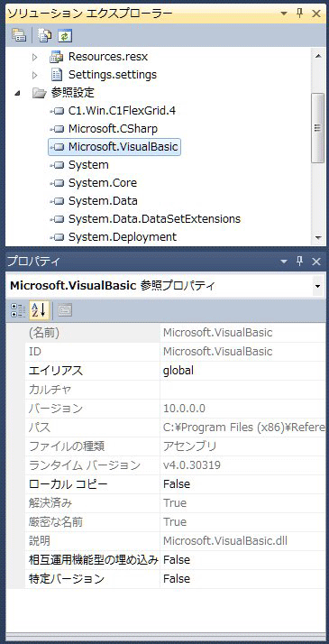Select the System.Data.DataSetExtensions reference
Viewport: 329px width, 644px height.
154,219
